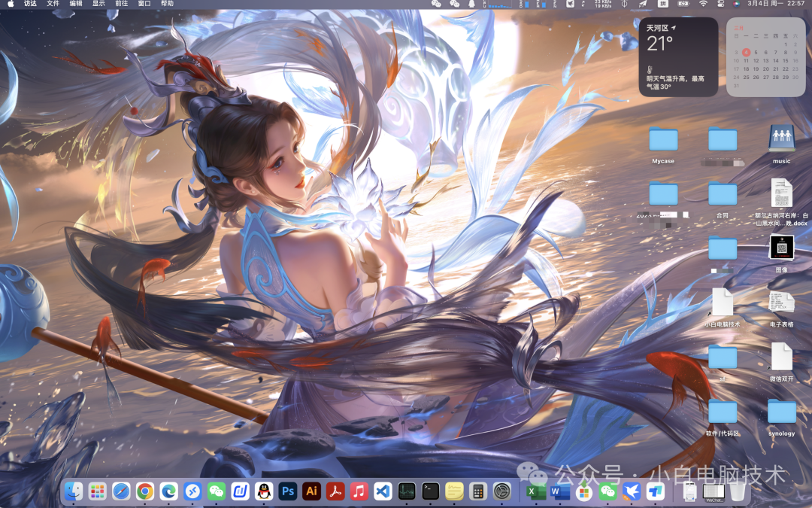Open Microsoft Edge in the dock

pos(169,491)
